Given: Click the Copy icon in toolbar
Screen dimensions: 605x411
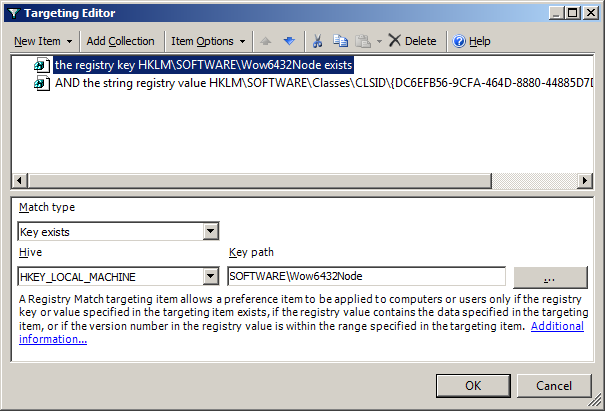Looking at the screenshot, I should (339, 41).
